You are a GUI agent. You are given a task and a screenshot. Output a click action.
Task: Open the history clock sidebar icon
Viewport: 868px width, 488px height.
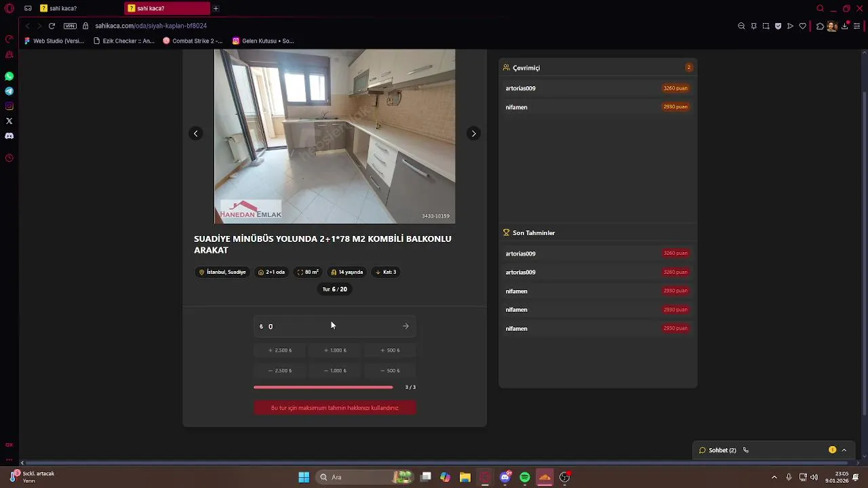pyautogui.click(x=9, y=158)
